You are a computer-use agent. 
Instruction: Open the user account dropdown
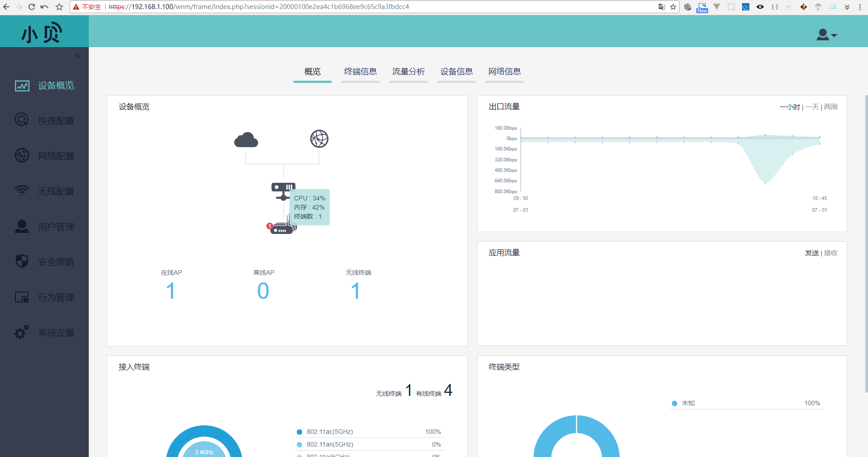pyautogui.click(x=826, y=34)
